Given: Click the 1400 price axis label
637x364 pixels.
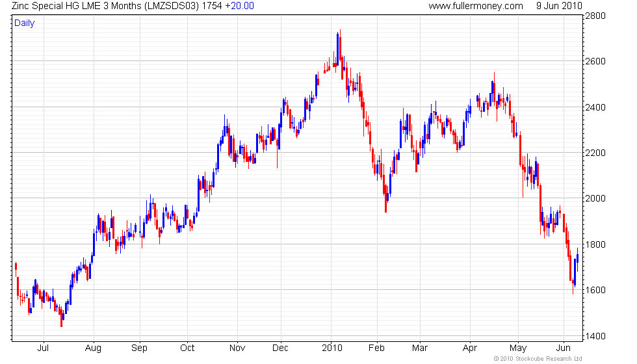Looking at the screenshot, I should coord(595,337).
